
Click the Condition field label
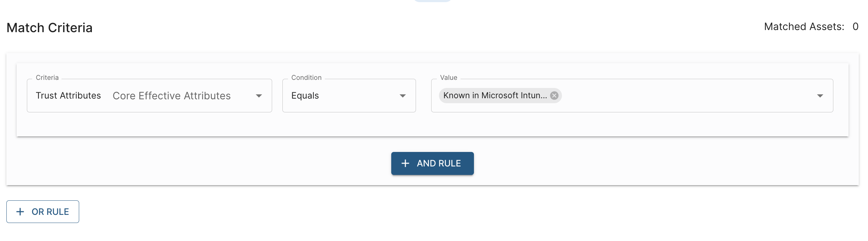click(306, 77)
